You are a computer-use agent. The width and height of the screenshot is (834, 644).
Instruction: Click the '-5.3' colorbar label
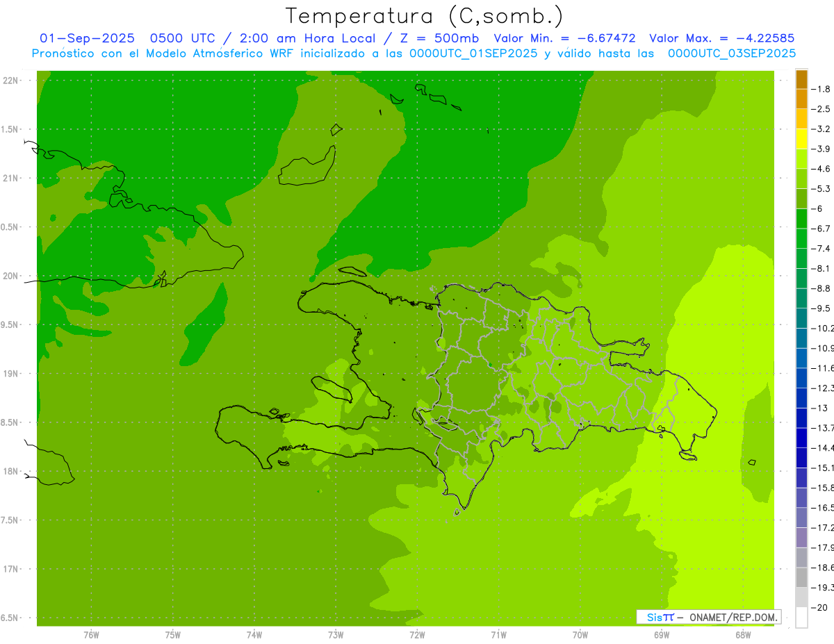(x=821, y=189)
